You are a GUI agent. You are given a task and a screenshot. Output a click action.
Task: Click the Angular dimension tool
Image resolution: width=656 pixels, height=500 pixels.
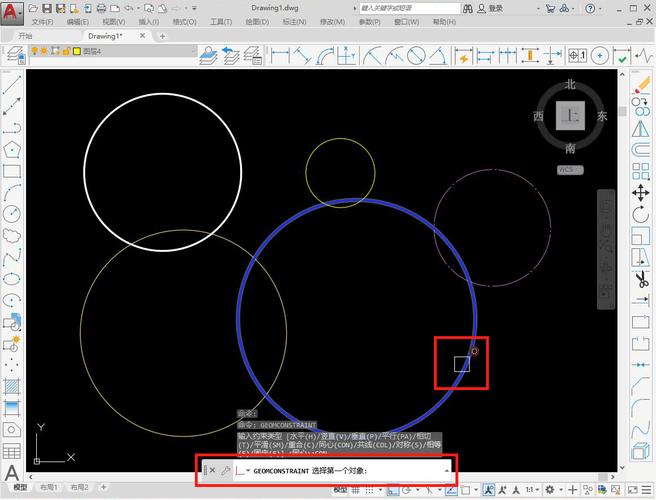[x=438, y=55]
